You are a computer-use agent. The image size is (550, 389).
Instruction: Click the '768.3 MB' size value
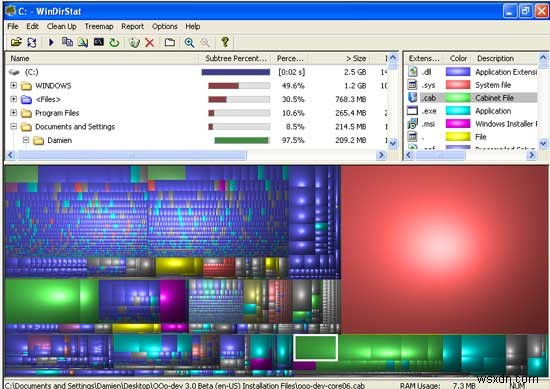tap(350, 99)
